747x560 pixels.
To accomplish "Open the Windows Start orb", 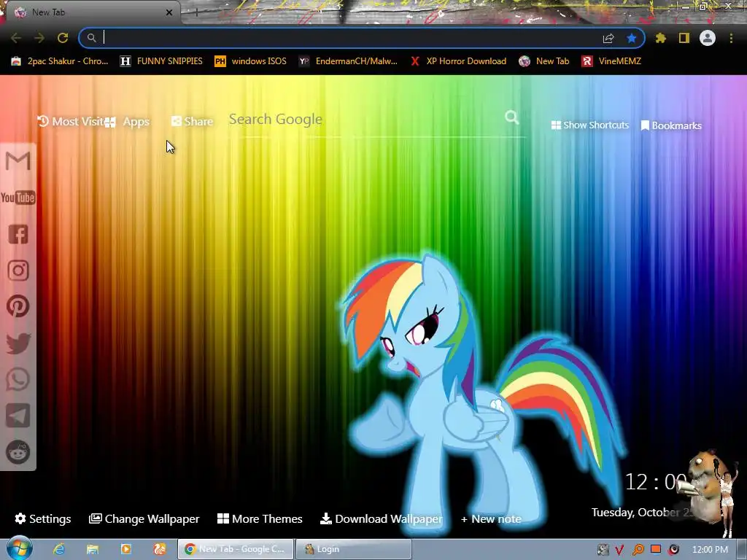I will click(x=19, y=548).
